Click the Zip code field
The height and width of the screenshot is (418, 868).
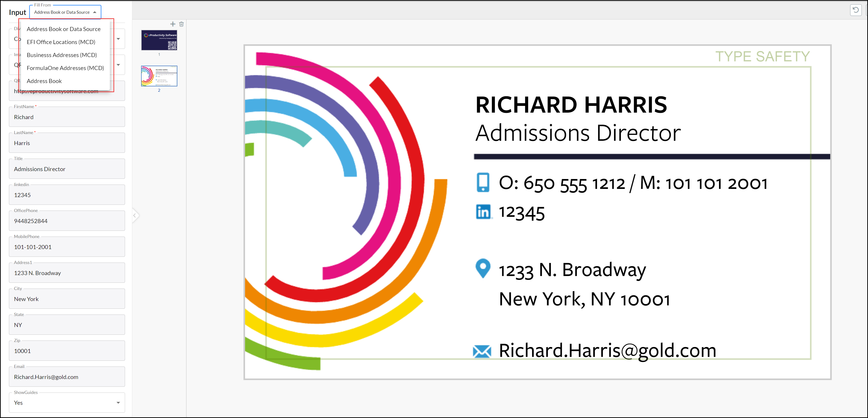click(67, 351)
